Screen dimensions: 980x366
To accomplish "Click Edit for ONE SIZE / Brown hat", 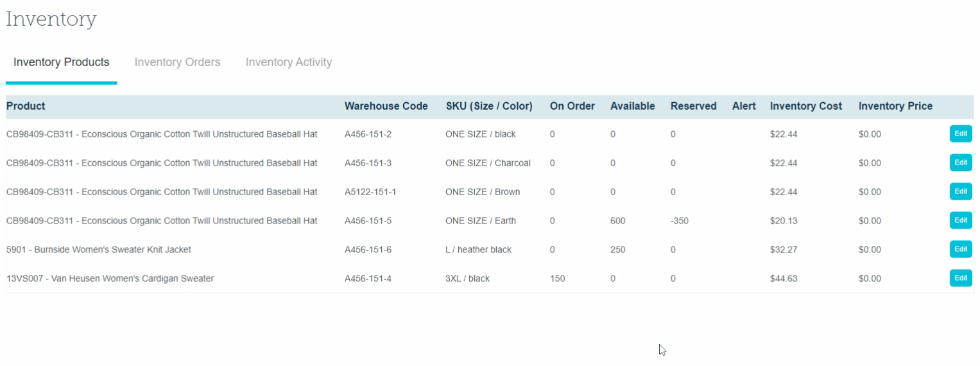I will pos(960,191).
